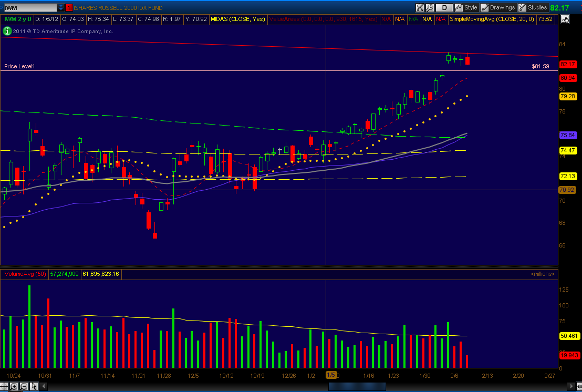Click the 61,695,823.16 volume average value
This screenshot has width=582, height=392.
pos(100,274)
